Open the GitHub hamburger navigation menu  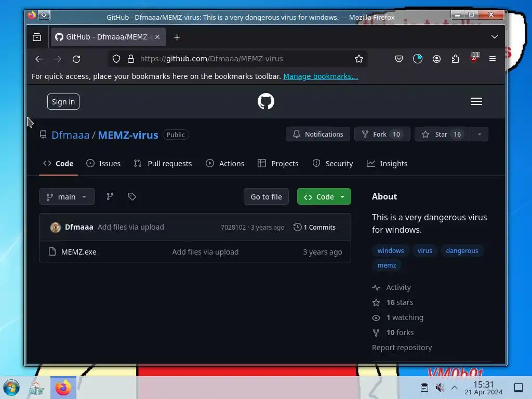(x=476, y=101)
